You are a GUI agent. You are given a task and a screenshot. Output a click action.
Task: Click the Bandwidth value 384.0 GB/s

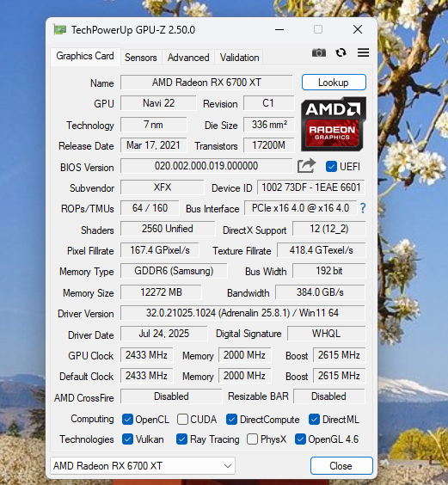coord(320,292)
